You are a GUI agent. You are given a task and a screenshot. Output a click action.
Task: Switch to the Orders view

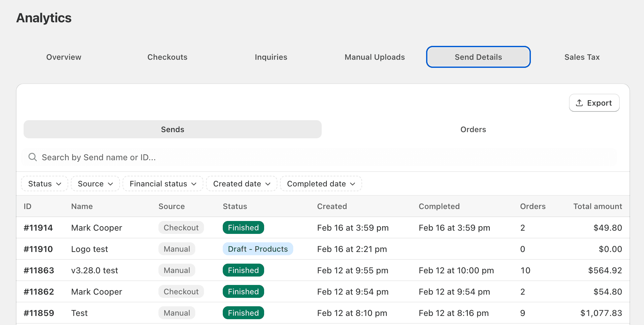pos(473,129)
